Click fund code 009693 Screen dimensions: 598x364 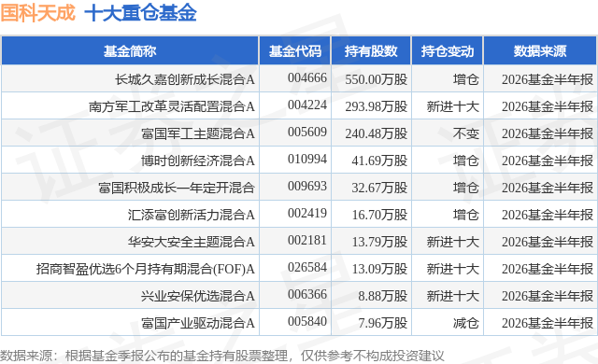(307, 186)
